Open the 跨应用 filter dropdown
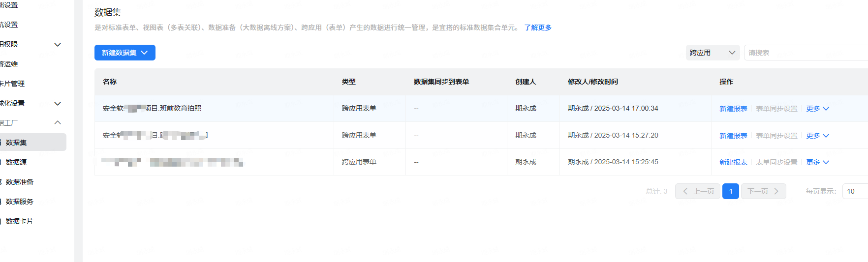The height and width of the screenshot is (262, 868). (x=712, y=53)
